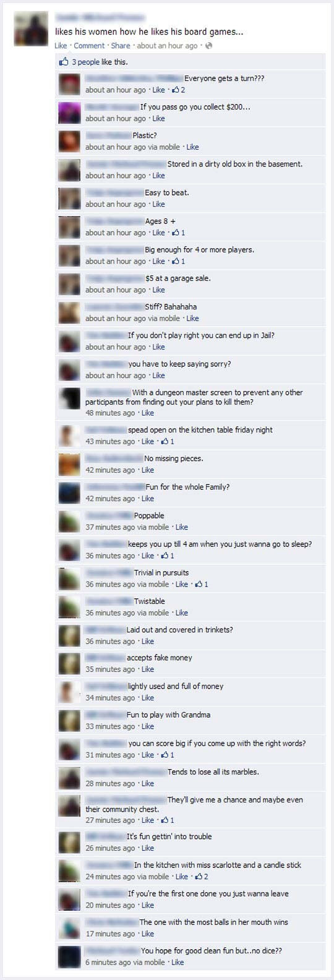
Task: Click like-count thumb on miss scarlotte comment
Action: coord(199,877)
